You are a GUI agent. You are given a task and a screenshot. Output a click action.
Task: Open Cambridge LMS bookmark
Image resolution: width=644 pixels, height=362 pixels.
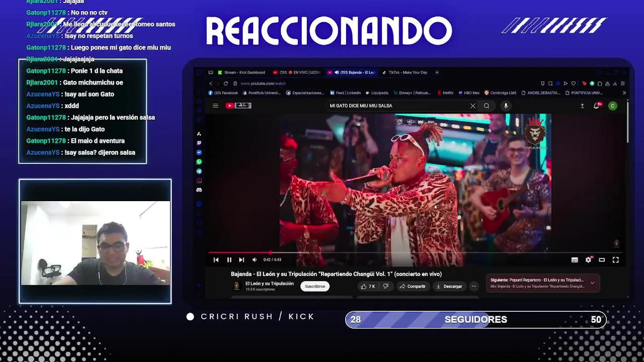501,93
